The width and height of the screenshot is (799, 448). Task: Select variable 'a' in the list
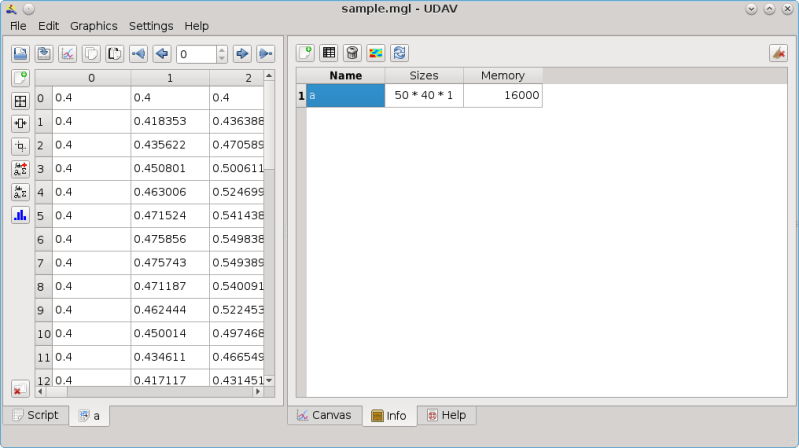click(x=345, y=95)
